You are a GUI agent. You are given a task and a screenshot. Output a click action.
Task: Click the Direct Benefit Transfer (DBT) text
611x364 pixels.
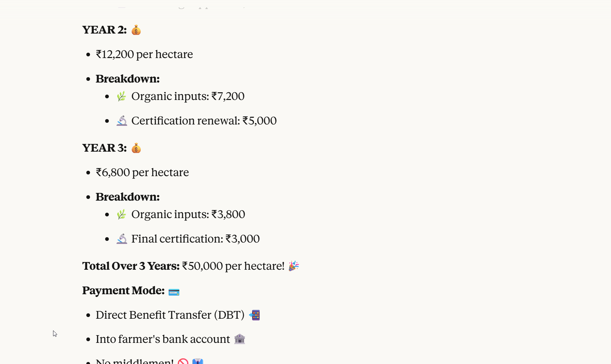pyautogui.click(x=170, y=315)
